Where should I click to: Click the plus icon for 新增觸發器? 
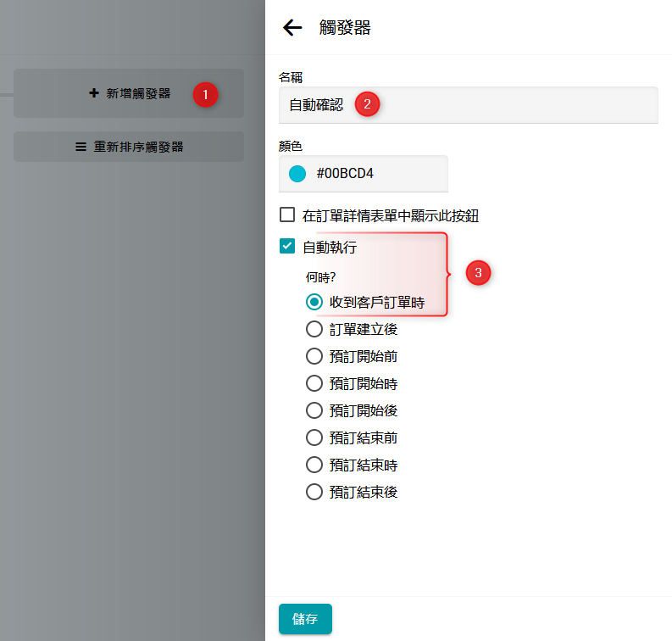pyautogui.click(x=94, y=93)
